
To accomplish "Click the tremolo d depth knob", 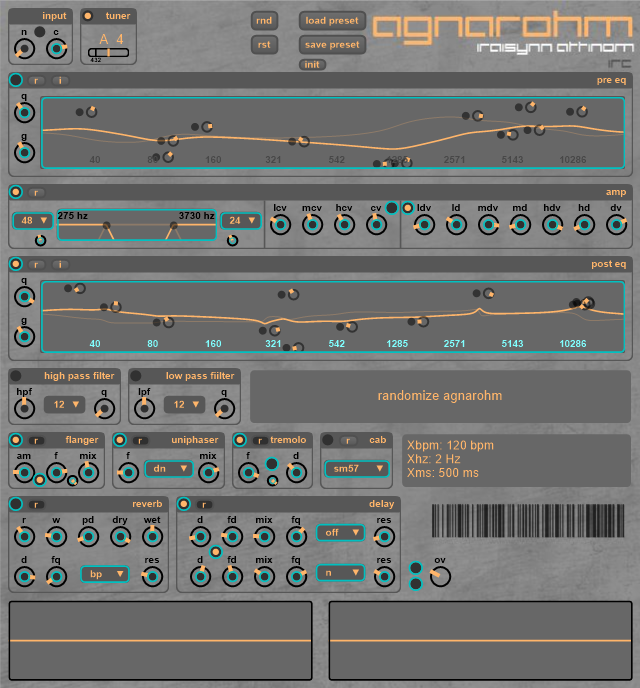I will pos(295,471).
